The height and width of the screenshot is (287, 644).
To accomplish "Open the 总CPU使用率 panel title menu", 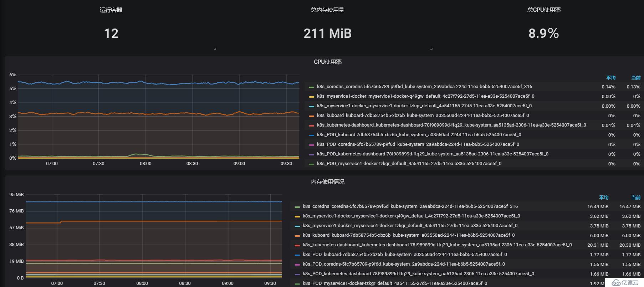I will (544, 10).
